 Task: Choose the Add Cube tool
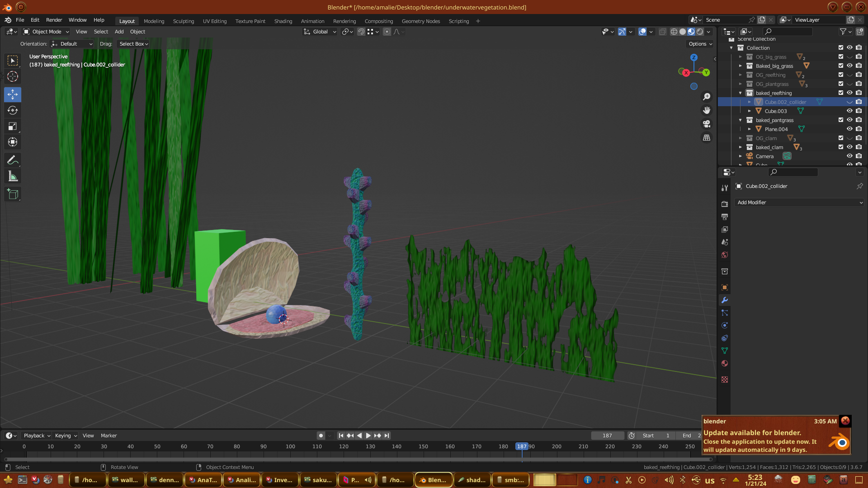(13, 195)
